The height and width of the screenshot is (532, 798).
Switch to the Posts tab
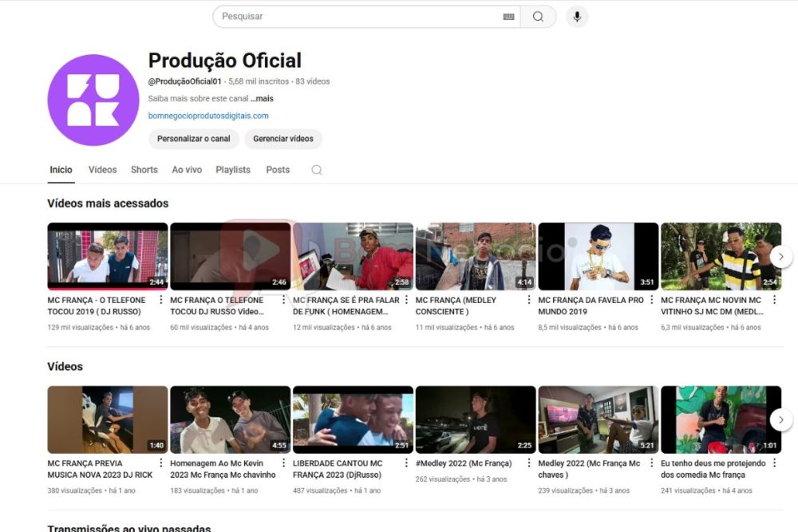pos(278,170)
